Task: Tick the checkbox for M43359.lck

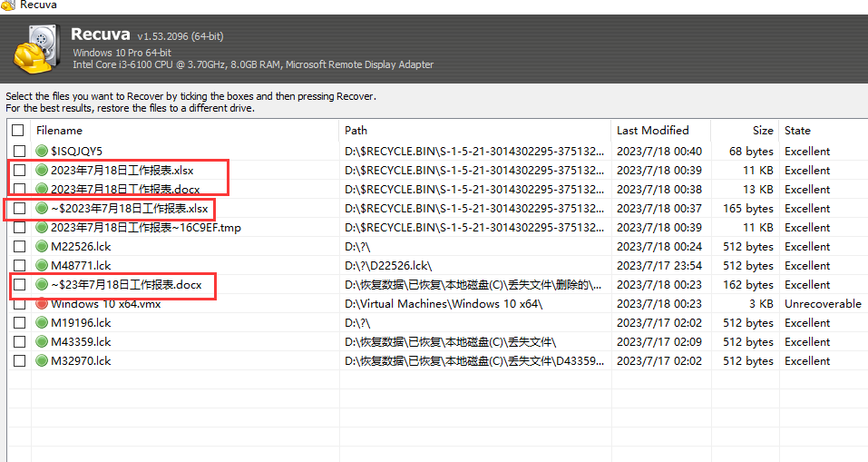Action: (x=19, y=342)
